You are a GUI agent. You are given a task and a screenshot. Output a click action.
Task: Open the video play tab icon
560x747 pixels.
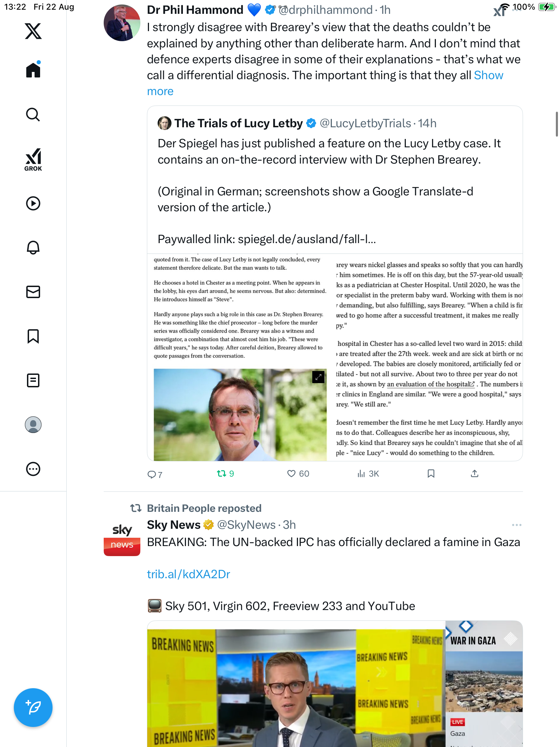(33, 203)
